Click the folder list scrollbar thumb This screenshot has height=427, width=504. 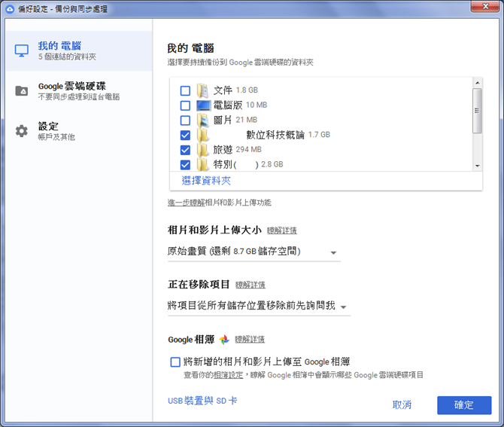[x=478, y=111]
